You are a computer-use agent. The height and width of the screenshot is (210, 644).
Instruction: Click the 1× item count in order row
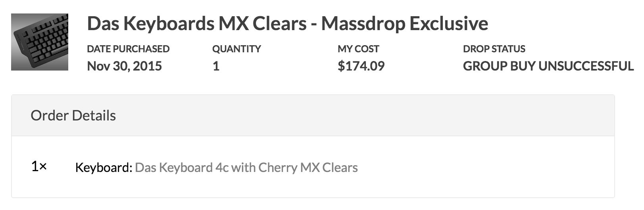tap(39, 167)
